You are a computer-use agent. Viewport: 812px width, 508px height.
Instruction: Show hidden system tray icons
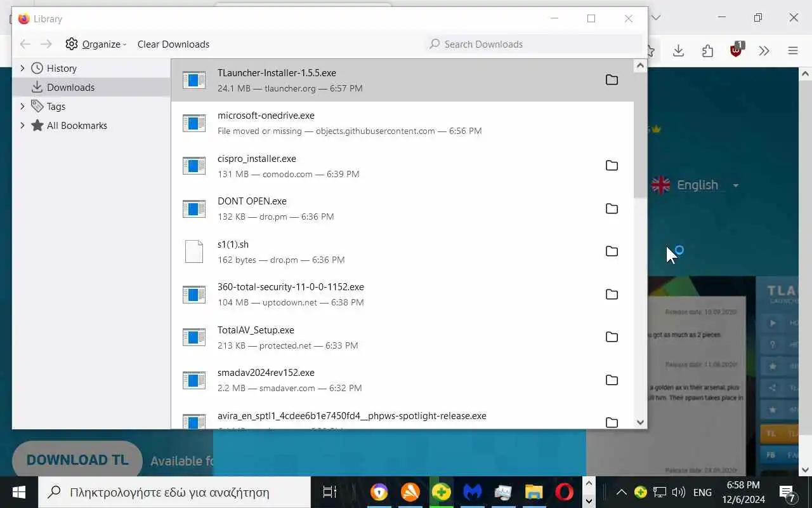click(x=622, y=492)
